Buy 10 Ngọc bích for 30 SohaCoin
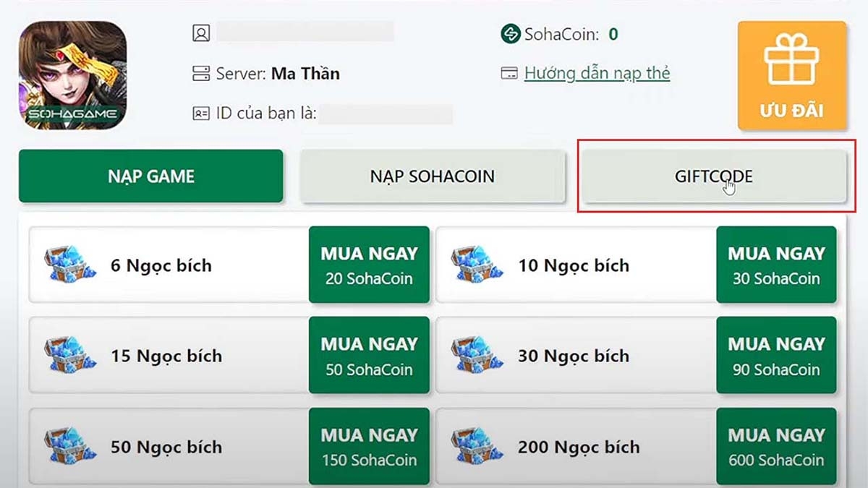The height and width of the screenshot is (488, 868). 777,265
